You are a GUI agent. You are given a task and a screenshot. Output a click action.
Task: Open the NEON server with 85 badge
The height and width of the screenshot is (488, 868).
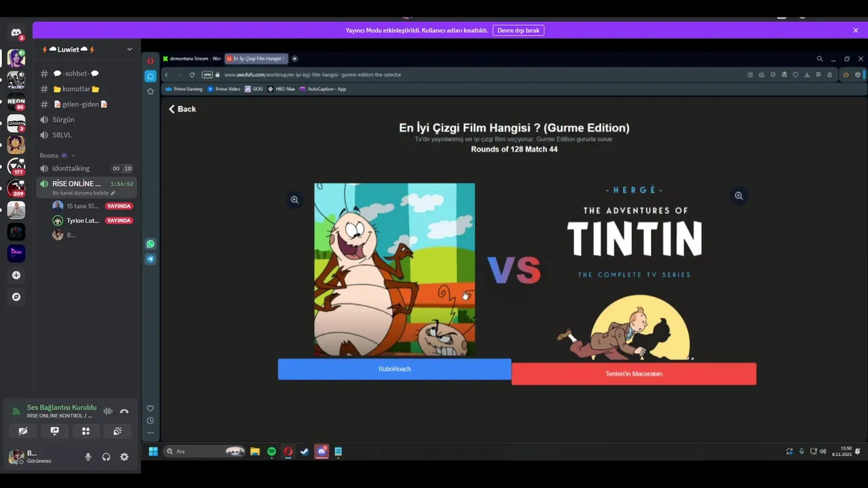click(16, 103)
